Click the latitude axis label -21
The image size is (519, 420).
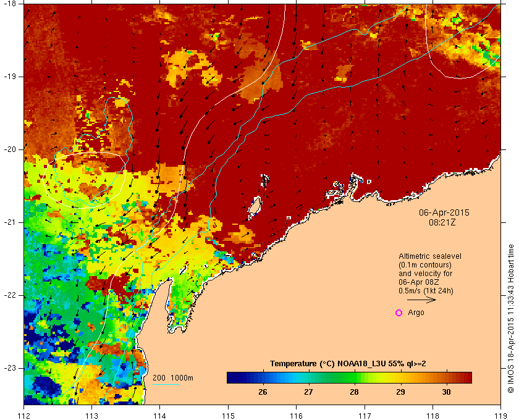pyautogui.click(x=9, y=222)
